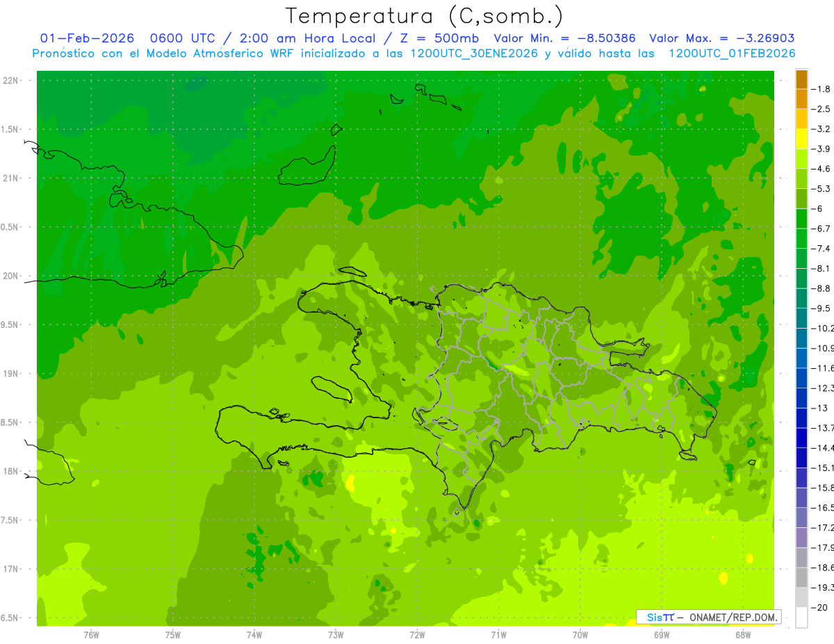Click the '-3.2' color scale label
Viewport: 834px width, 644px height.
pyautogui.click(x=821, y=129)
